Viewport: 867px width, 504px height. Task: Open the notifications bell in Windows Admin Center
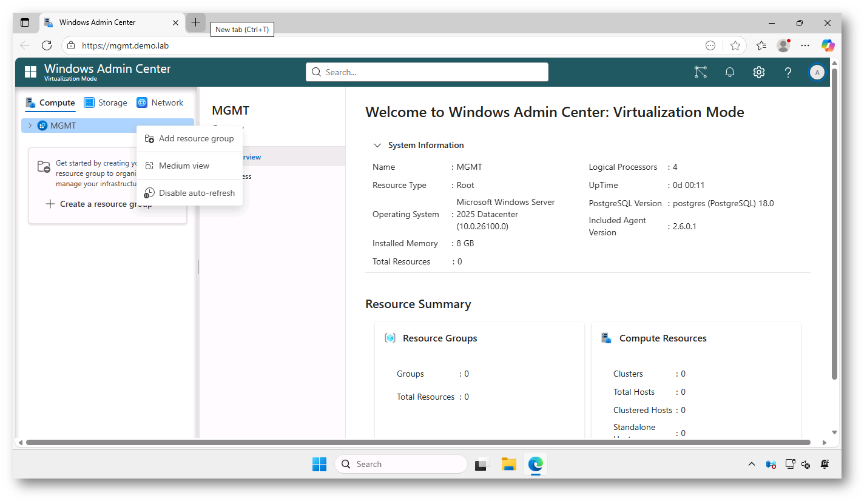[x=729, y=72]
